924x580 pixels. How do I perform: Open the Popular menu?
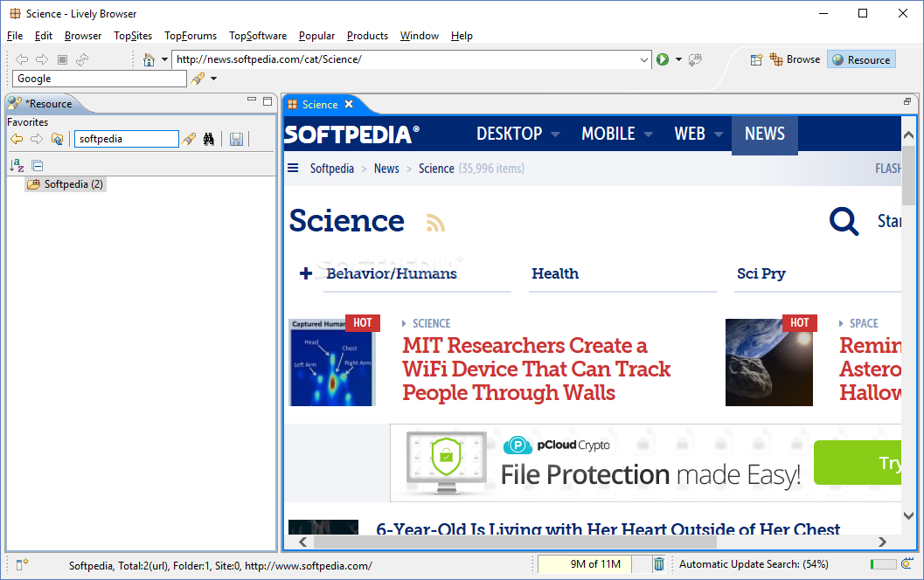[x=316, y=36]
